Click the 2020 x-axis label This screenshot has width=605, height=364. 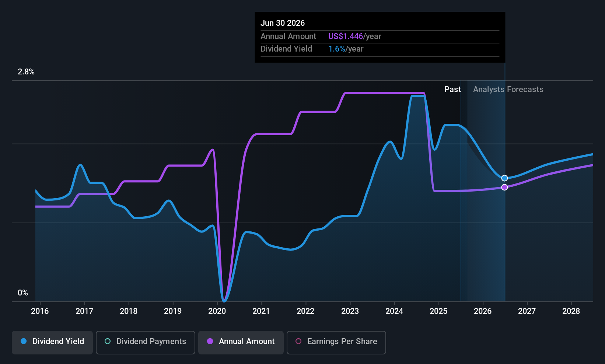[x=217, y=311]
